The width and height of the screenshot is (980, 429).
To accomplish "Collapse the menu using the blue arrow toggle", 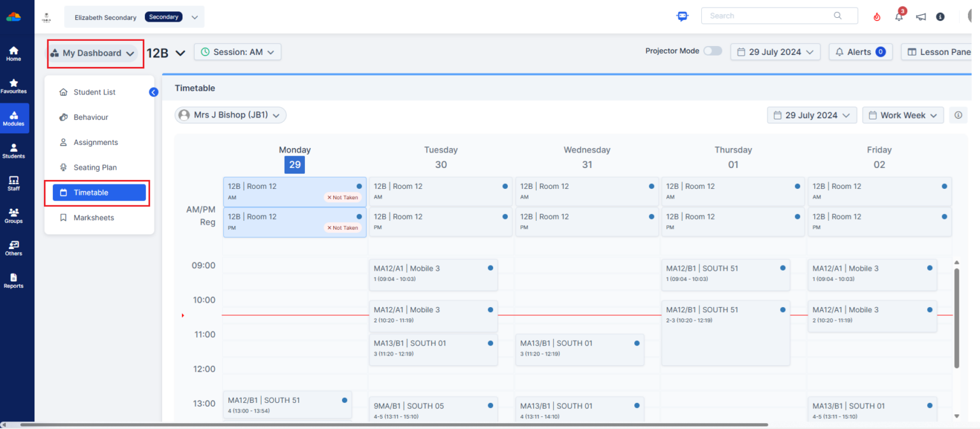I will pos(153,92).
